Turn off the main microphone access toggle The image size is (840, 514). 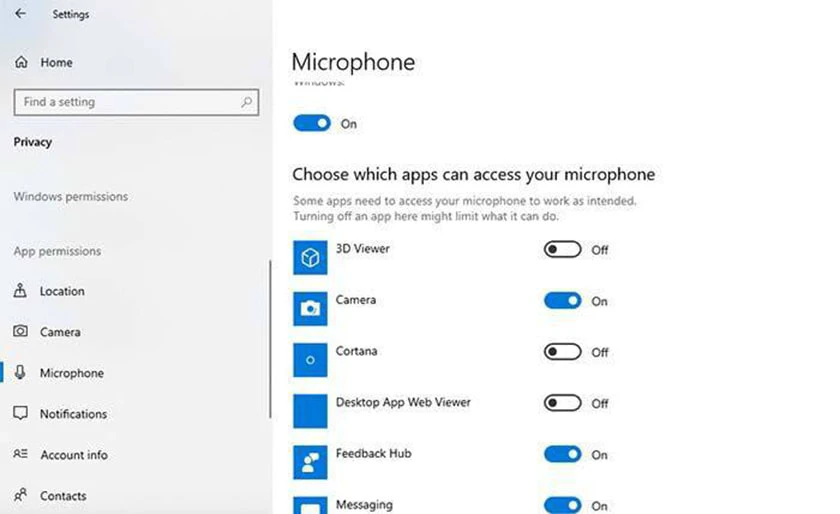[312, 123]
